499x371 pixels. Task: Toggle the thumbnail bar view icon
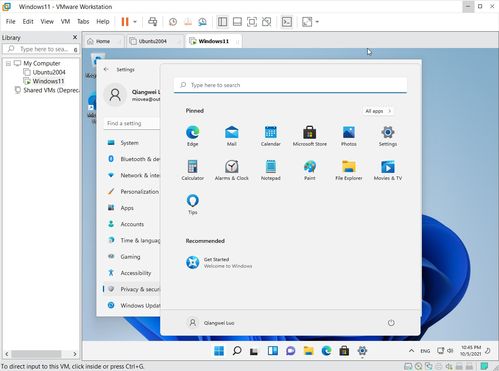coord(237,22)
